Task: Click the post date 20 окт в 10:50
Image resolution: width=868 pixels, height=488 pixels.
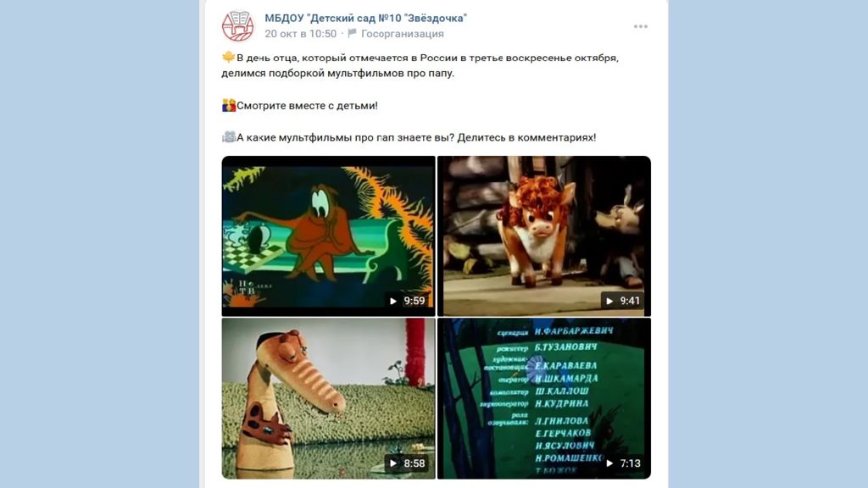Action: tap(301, 34)
